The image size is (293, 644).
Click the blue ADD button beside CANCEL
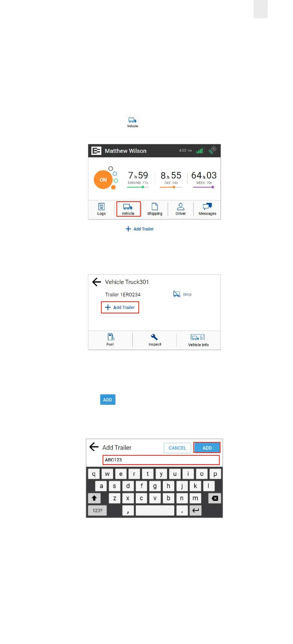tap(207, 448)
